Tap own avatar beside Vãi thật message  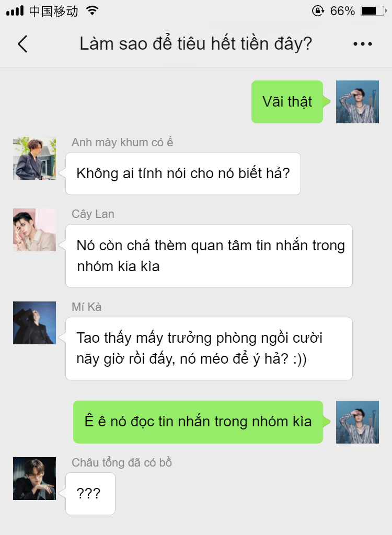click(x=358, y=102)
